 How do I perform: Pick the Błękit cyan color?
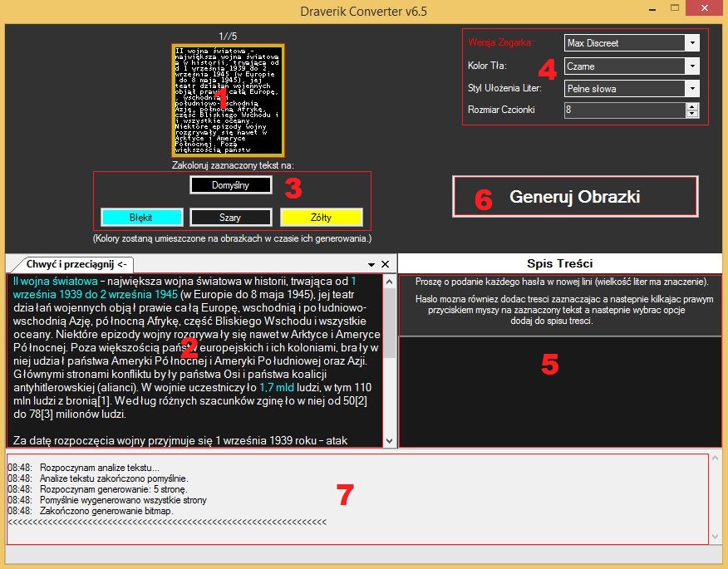tap(141, 218)
